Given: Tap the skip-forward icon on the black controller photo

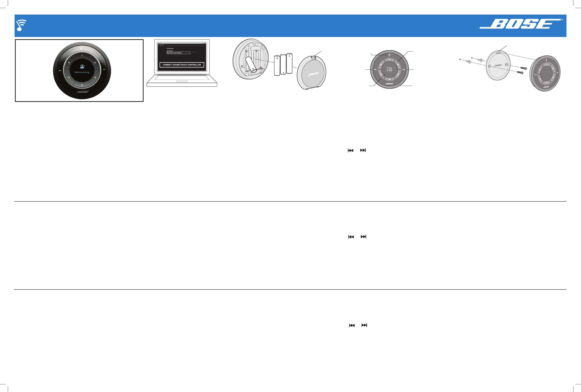Looking at the screenshot, I should click(104, 69).
